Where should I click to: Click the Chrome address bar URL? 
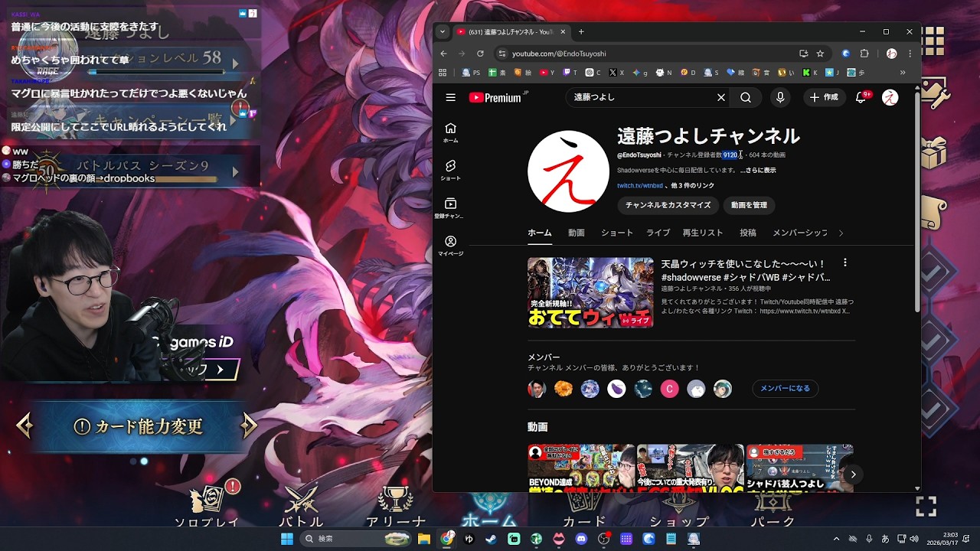click(559, 54)
